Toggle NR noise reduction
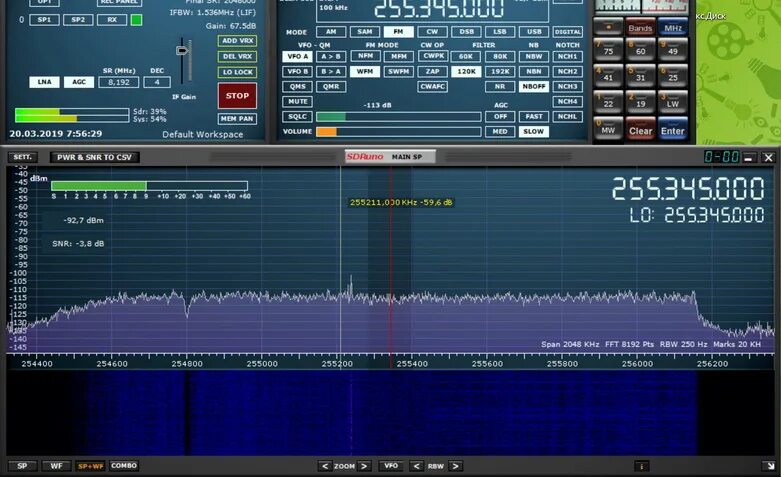 (500, 86)
